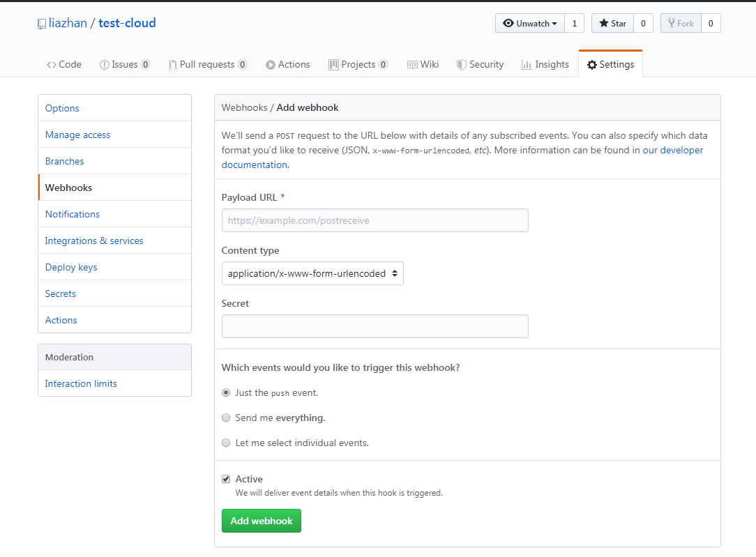Click the Active label text
The height and width of the screenshot is (557, 756).
[x=249, y=479]
